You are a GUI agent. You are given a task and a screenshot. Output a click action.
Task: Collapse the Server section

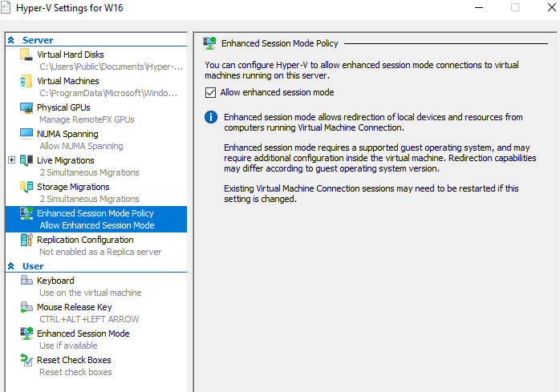click(10, 40)
